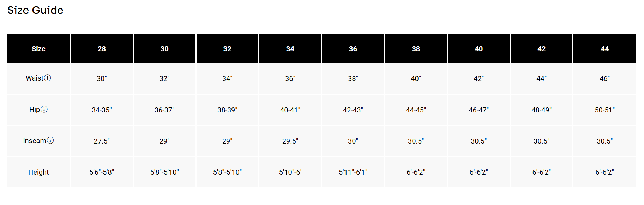Viewport: 644px width, 205px height.
Task: Click the 5'11"-6'1" height cell
Action: point(353,172)
